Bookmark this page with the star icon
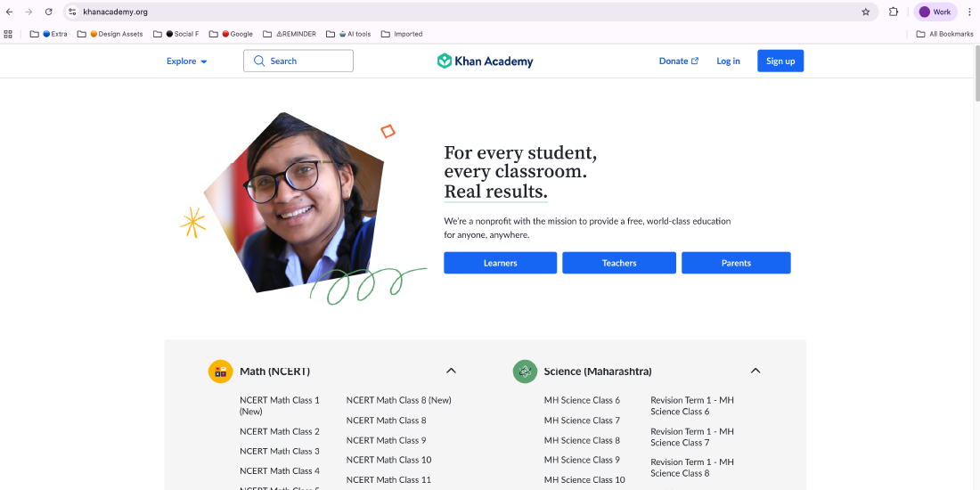 click(865, 12)
